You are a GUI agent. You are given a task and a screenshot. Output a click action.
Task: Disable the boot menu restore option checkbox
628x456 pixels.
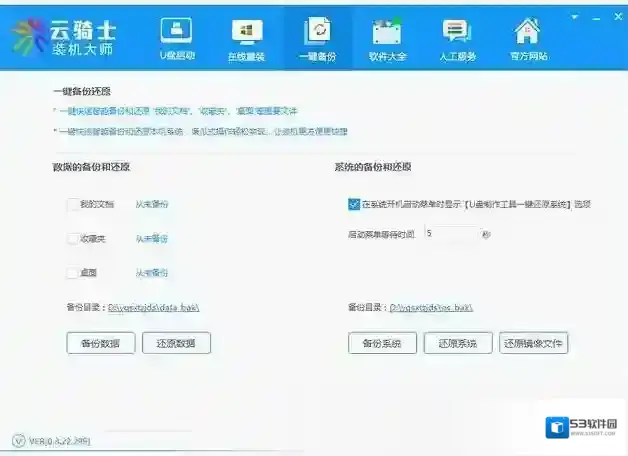point(353,204)
